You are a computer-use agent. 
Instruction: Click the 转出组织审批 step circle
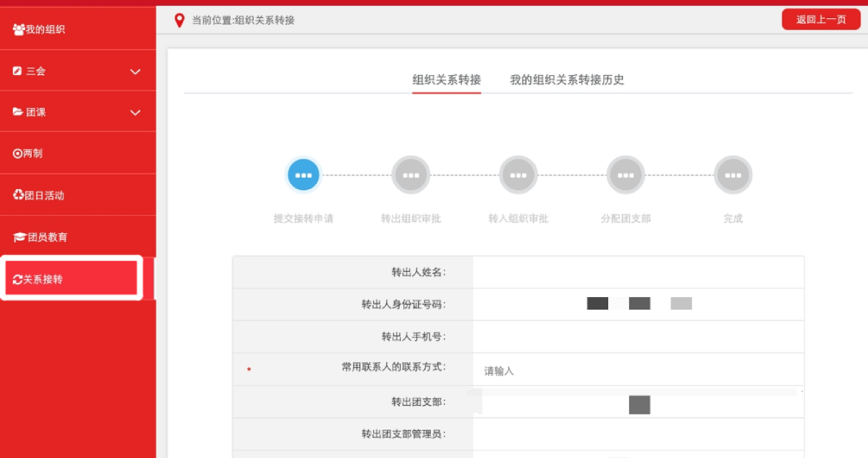[x=411, y=175]
